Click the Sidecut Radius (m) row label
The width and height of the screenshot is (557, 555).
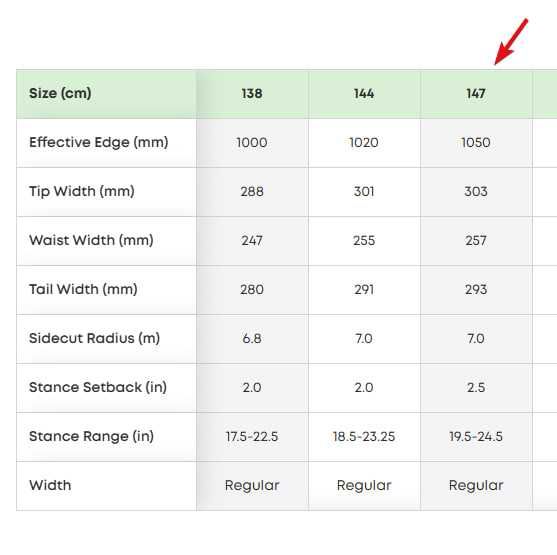pos(94,339)
